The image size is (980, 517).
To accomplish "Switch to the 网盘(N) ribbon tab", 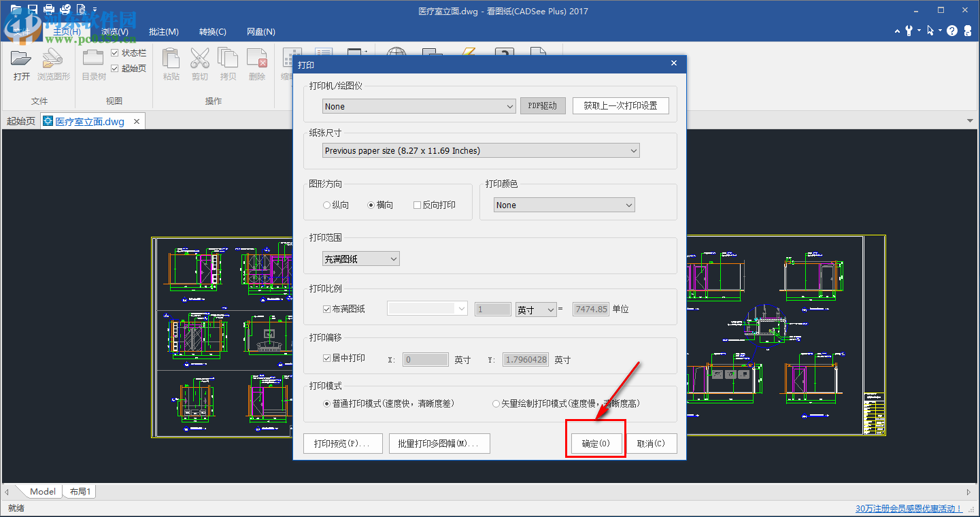I will point(261,32).
